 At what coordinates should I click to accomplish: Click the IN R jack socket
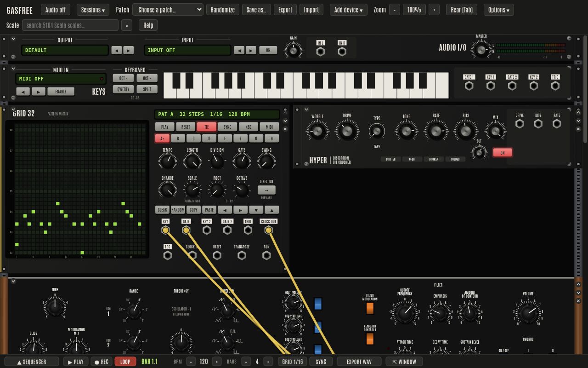click(x=342, y=52)
